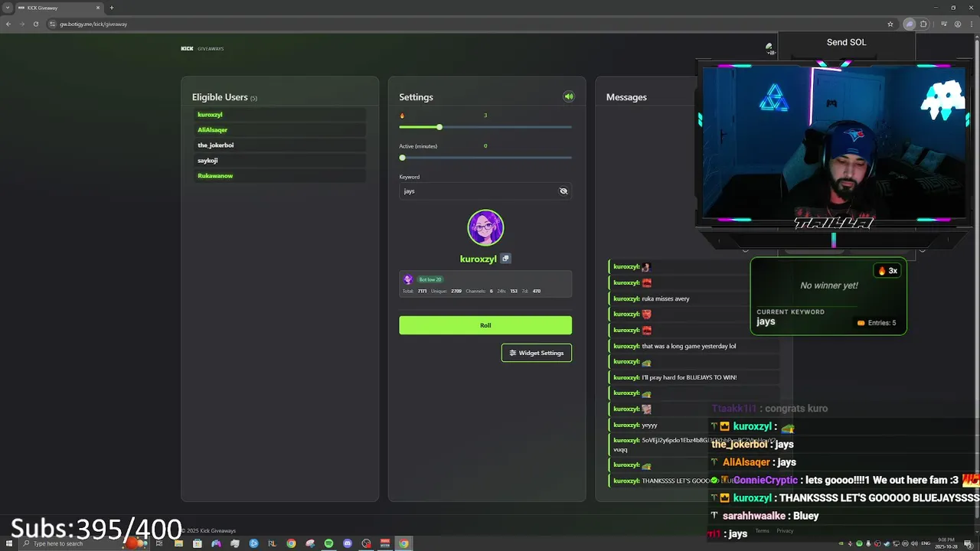Toggle keyword visibility eye icon

click(563, 191)
